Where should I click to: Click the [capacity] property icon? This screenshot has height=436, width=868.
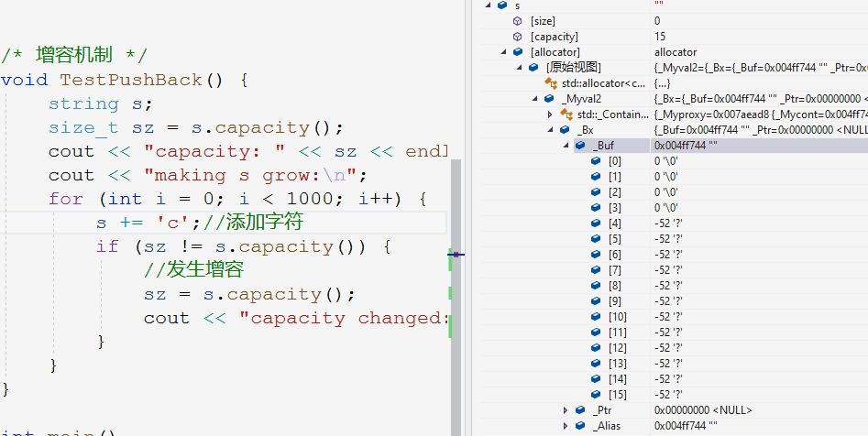[x=517, y=37]
